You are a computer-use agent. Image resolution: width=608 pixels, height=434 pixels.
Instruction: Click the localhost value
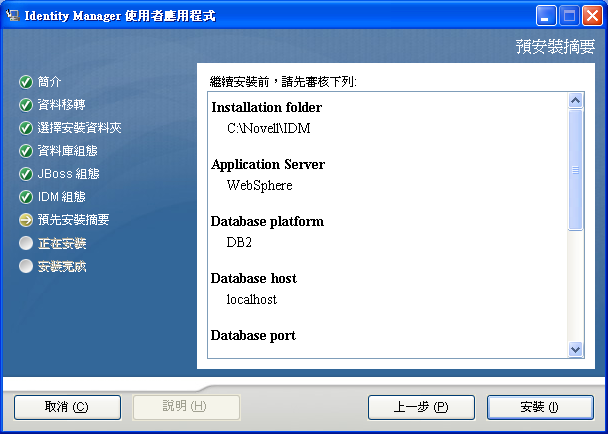[252, 299]
